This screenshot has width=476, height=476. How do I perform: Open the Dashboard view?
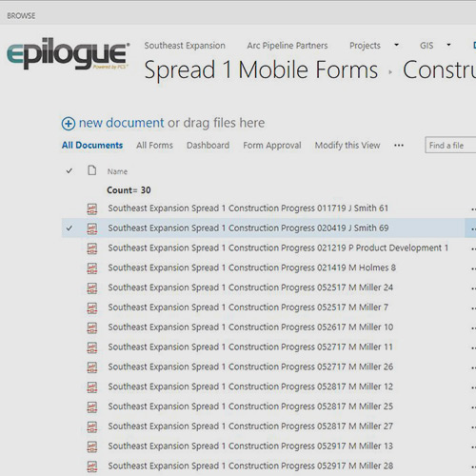click(x=208, y=146)
